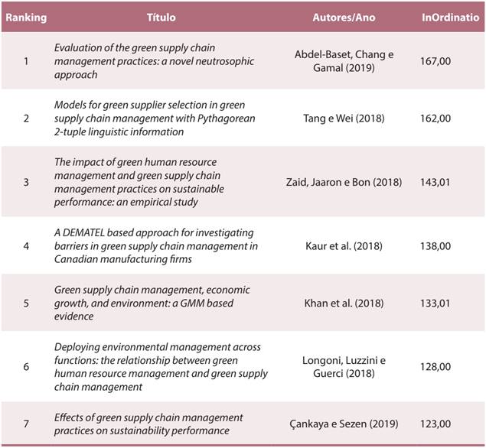
Task: Click the Ranking column header
Action: pos(26,16)
